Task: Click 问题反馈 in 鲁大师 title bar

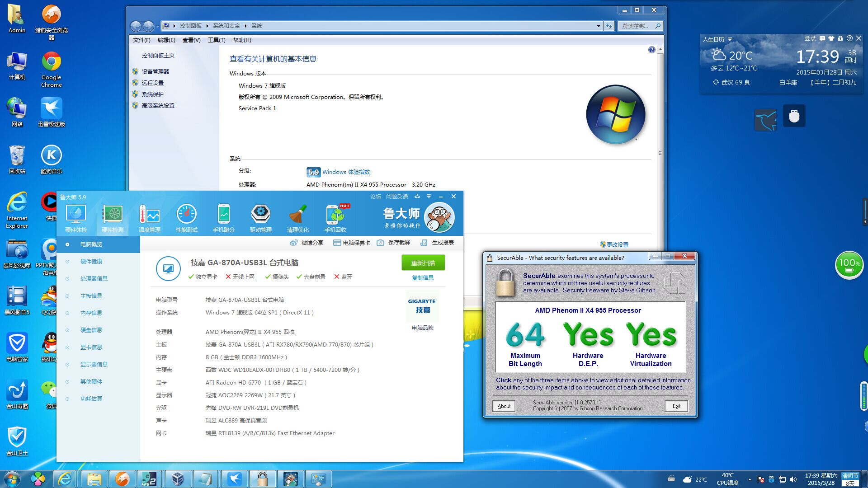Action: coord(397,197)
